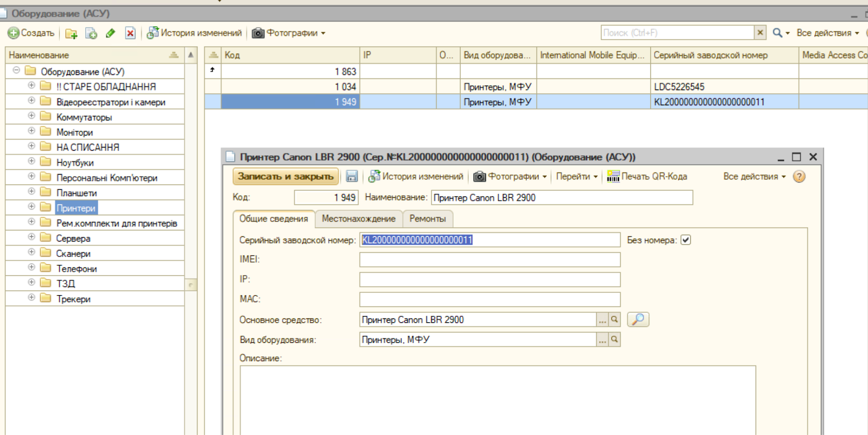Open help question mark icon
868x435 pixels.
[x=799, y=176]
